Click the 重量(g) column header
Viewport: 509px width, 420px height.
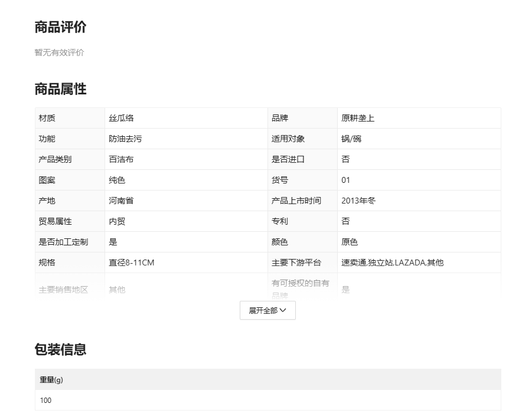(51, 380)
